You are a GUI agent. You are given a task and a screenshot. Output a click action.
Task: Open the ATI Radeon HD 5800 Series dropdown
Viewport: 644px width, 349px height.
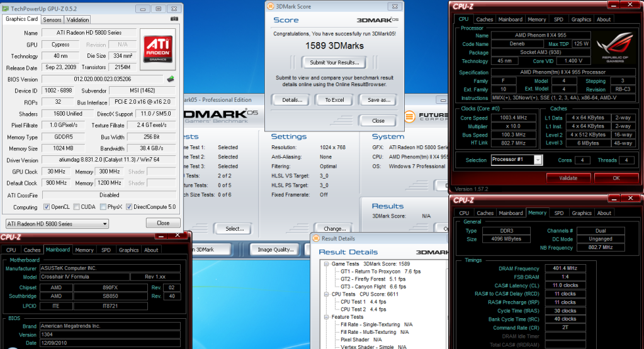[57, 223]
